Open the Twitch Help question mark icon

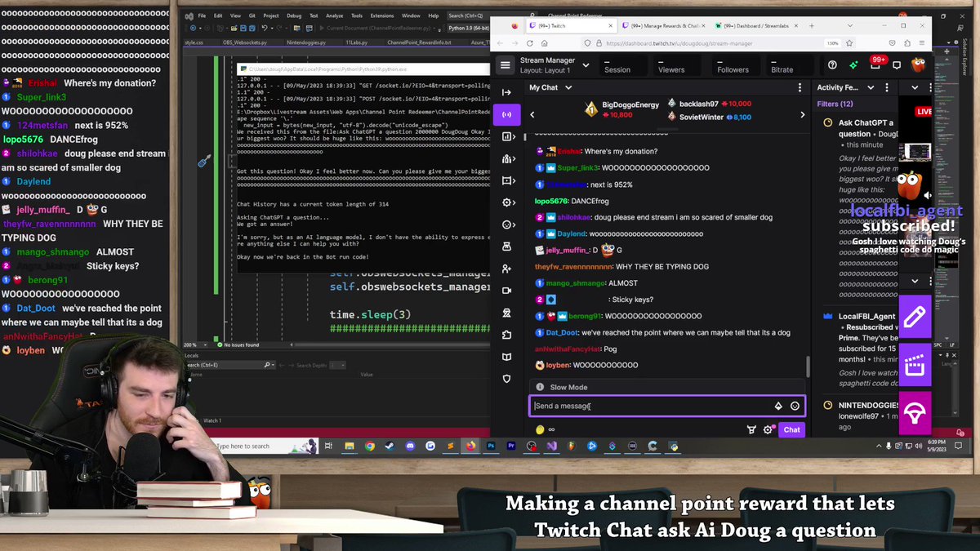coord(832,64)
